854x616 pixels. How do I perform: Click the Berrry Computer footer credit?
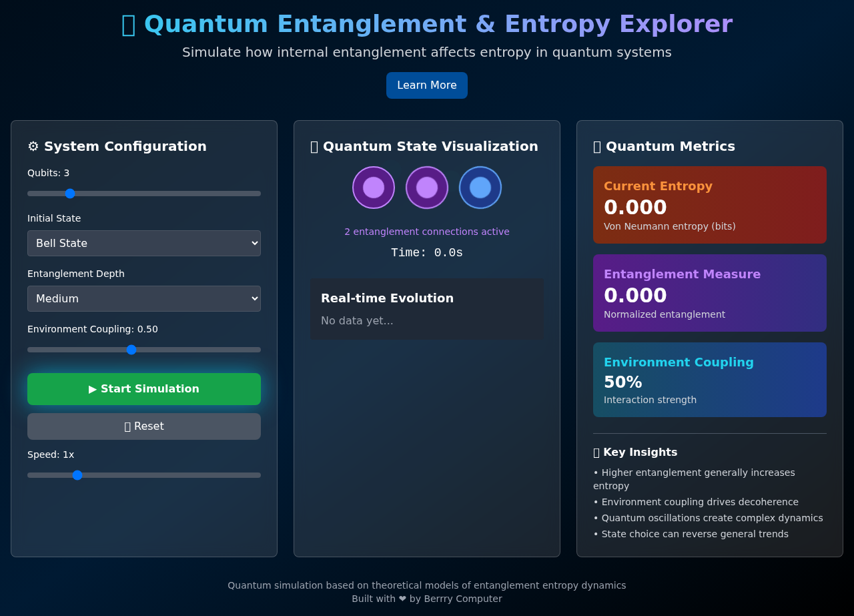click(463, 599)
